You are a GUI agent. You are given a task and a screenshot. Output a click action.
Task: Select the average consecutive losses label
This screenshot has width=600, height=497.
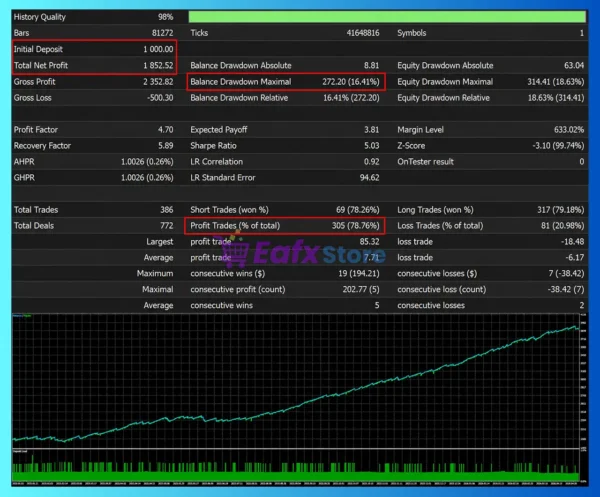point(431,306)
